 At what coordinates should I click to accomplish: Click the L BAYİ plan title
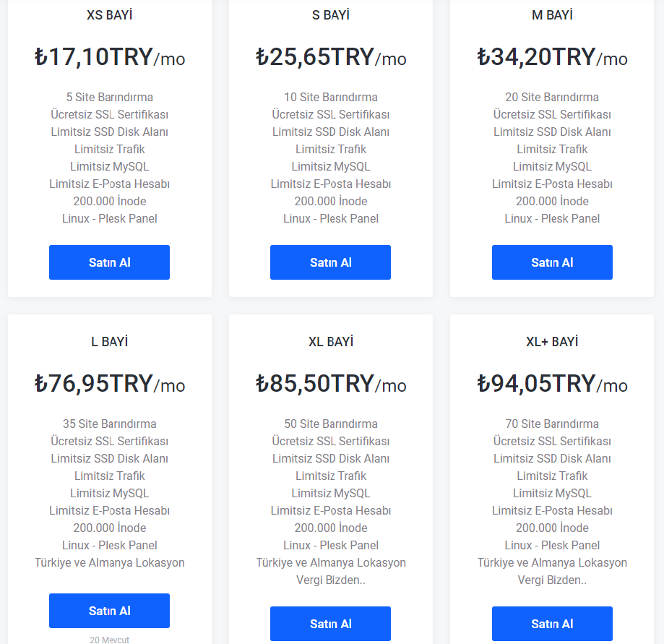point(110,341)
